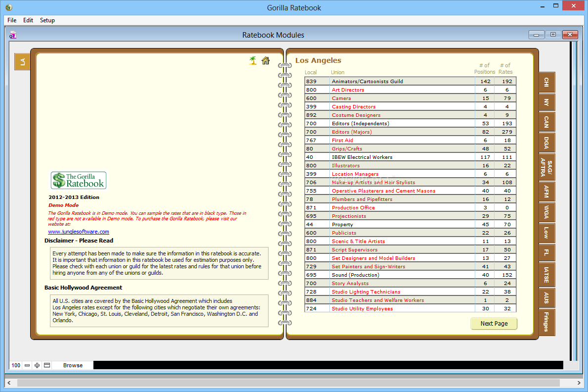Click the zoom in plus icon
Screen dimensions: 588x392
pyautogui.click(x=37, y=365)
